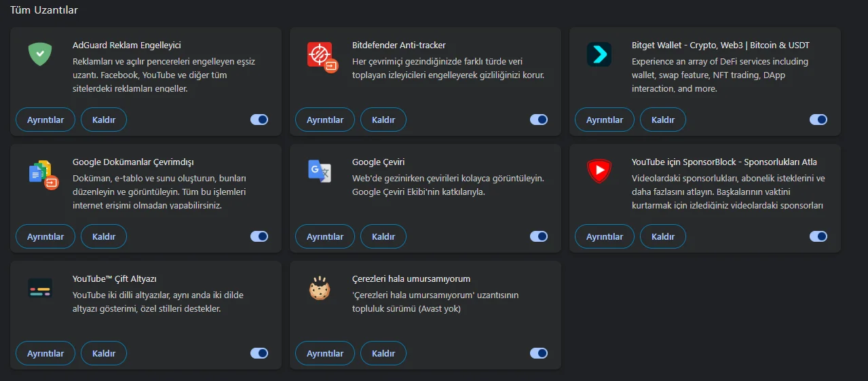868x381 pixels.
Task: Remove Google Dokümanlar Çevrimdışı with Kaldır
Action: [104, 236]
